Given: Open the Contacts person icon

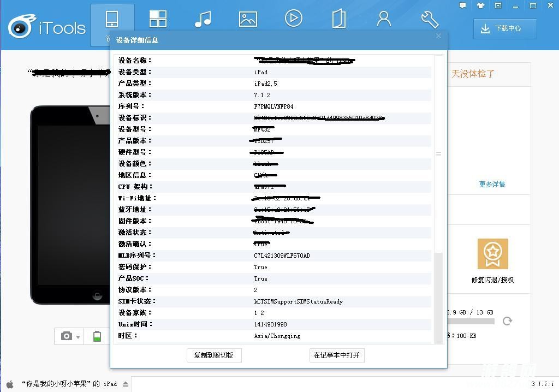Looking at the screenshot, I should (x=384, y=19).
